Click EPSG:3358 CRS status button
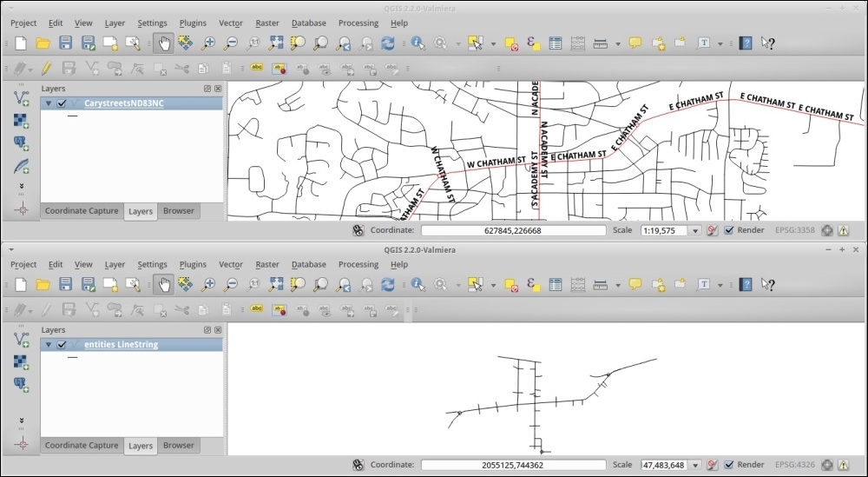 pos(795,231)
